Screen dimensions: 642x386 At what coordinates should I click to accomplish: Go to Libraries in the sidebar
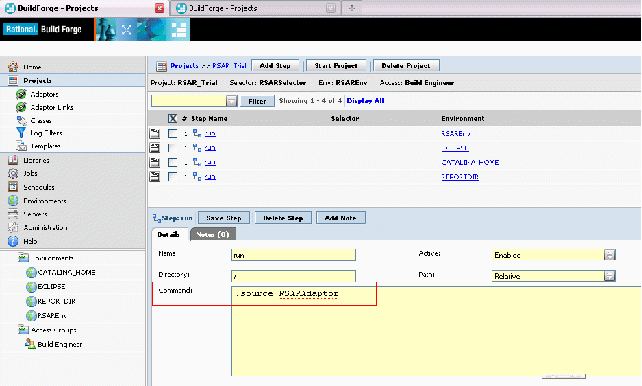pyautogui.click(x=36, y=160)
